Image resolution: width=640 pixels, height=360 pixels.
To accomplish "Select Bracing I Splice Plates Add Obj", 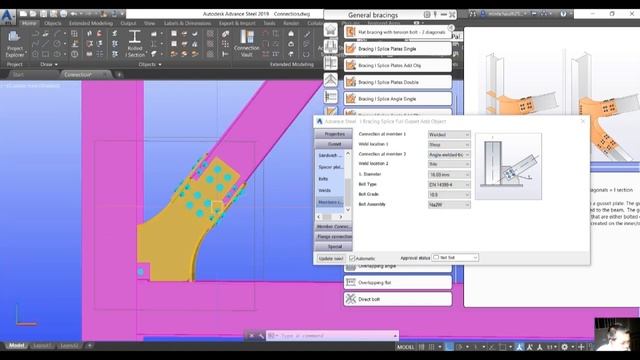I will tap(398, 65).
